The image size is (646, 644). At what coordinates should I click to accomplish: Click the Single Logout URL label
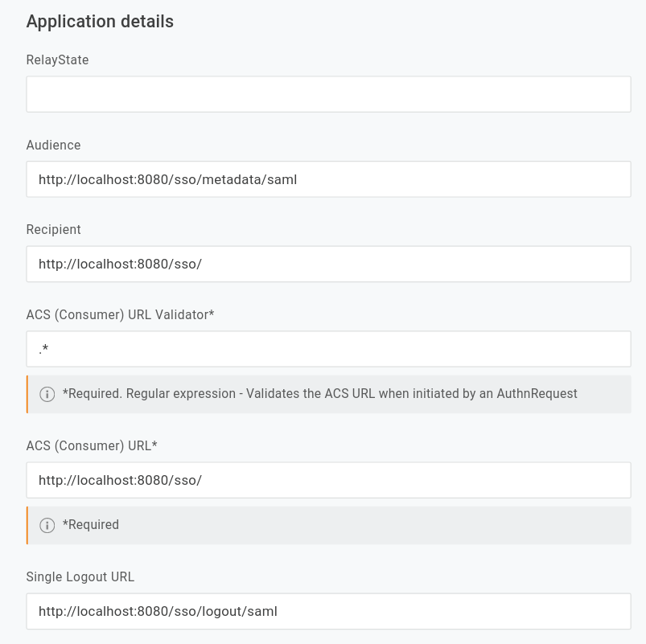coord(80,577)
